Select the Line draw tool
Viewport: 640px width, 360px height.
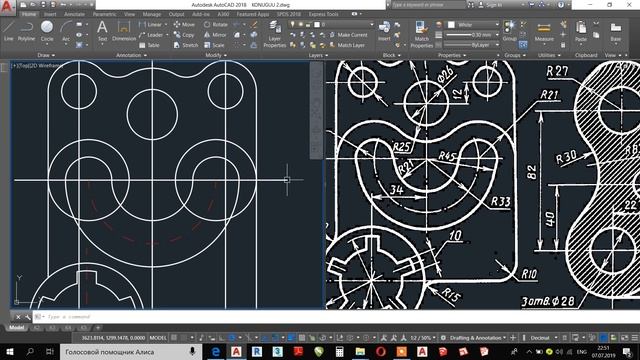click(9, 31)
